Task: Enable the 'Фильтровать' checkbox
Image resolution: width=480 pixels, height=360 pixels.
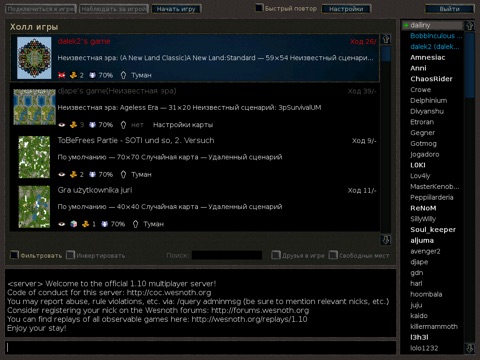Action: 14,255
